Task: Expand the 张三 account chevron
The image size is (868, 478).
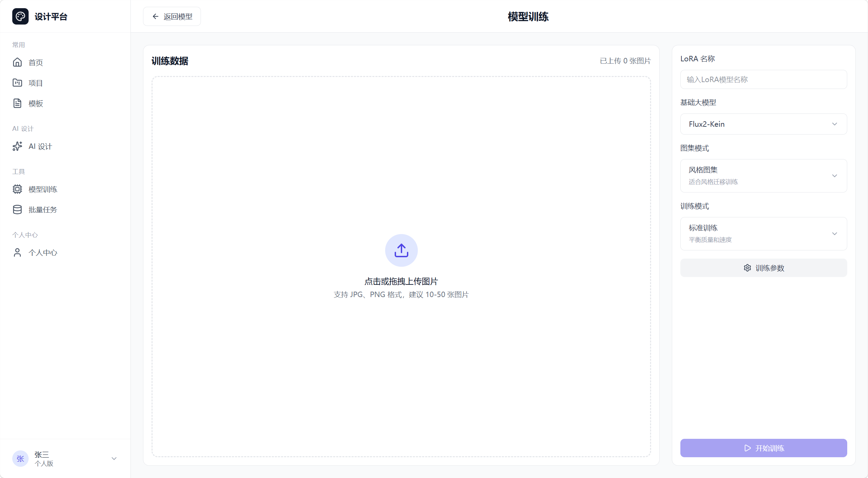Action: (x=114, y=459)
